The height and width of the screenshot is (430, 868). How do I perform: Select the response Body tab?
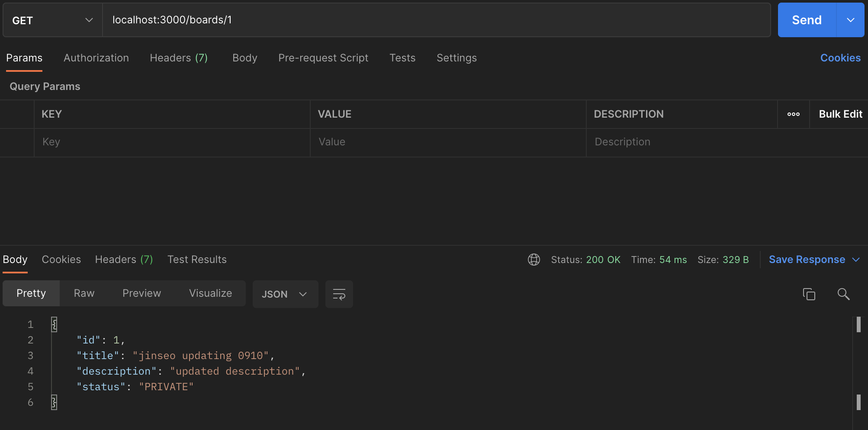pyautogui.click(x=15, y=260)
